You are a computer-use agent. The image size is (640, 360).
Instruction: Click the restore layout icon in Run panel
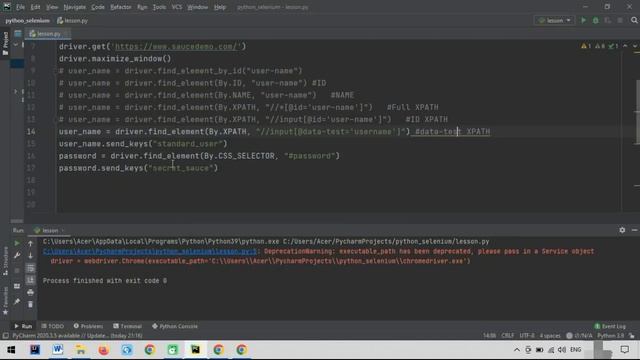point(17,286)
